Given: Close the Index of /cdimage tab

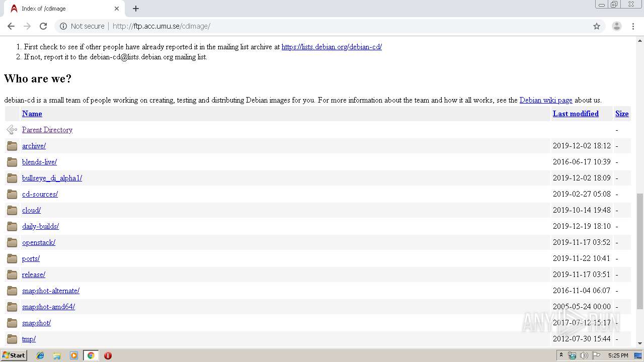Looking at the screenshot, I should tap(117, 9).
